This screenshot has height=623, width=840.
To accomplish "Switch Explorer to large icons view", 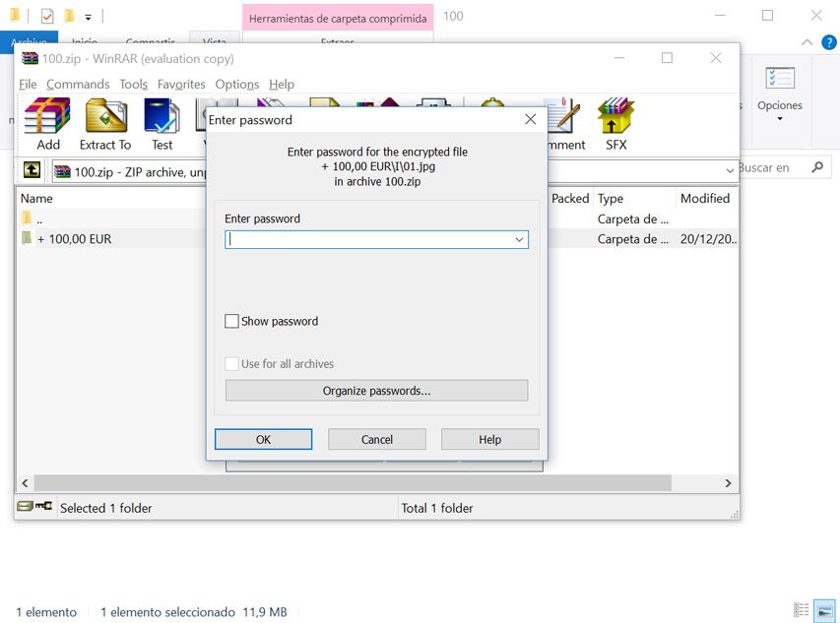I will [824, 611].
